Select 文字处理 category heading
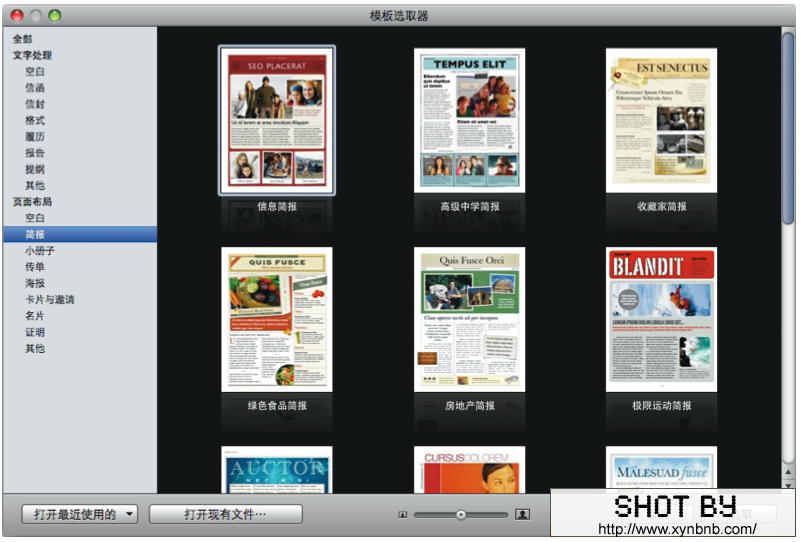 (x=32, y=55)
